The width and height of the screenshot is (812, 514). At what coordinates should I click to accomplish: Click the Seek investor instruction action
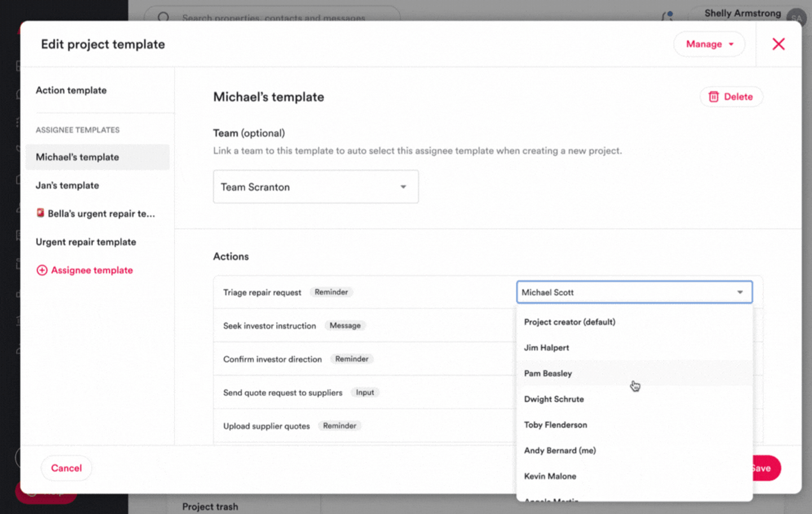pos(270,326)
